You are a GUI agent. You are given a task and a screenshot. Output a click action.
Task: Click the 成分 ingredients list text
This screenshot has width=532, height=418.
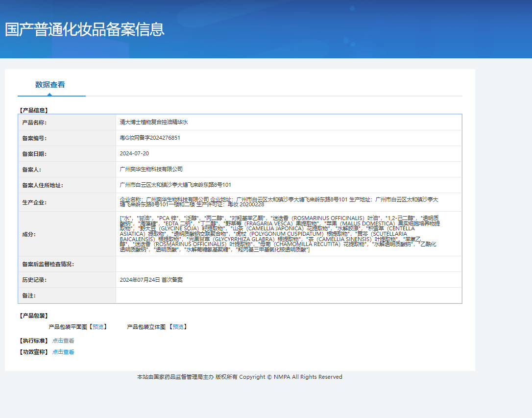[279, 234]
